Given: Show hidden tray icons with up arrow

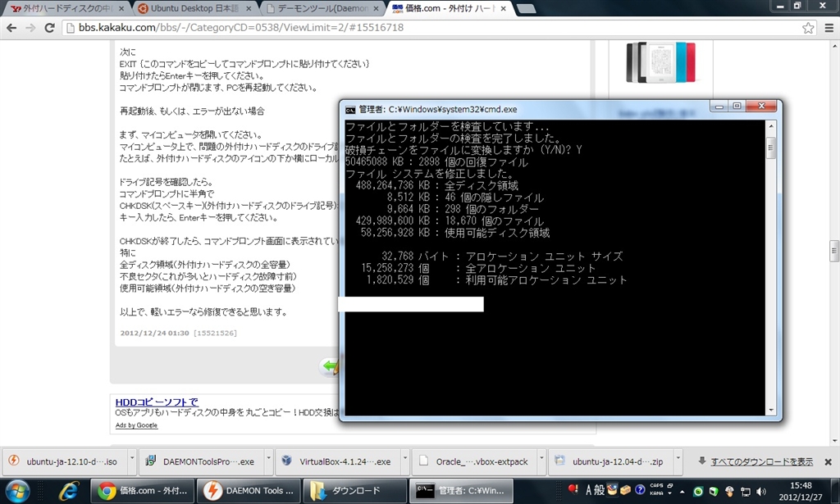Looking at the screenshot, I should tap(682, 491).
